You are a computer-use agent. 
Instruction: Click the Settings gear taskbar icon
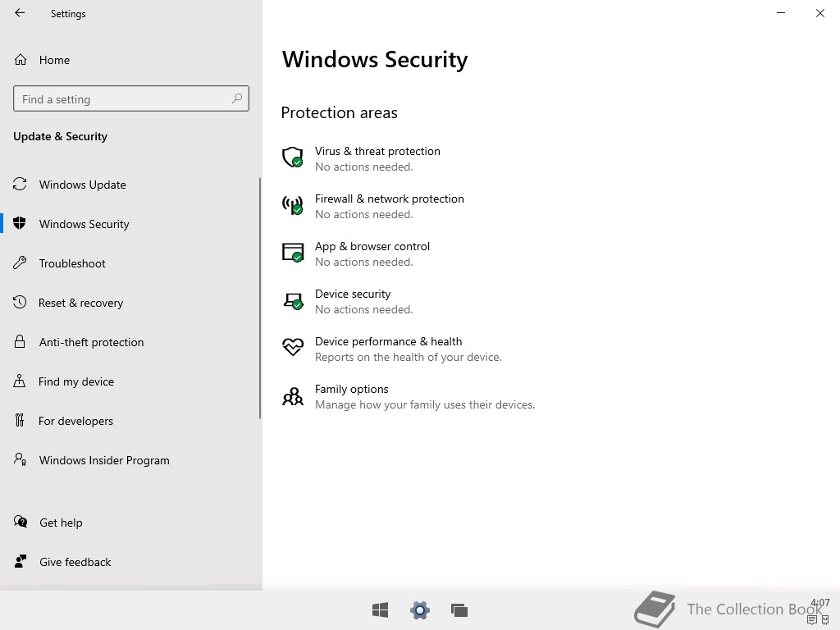(x=419, y=609)
